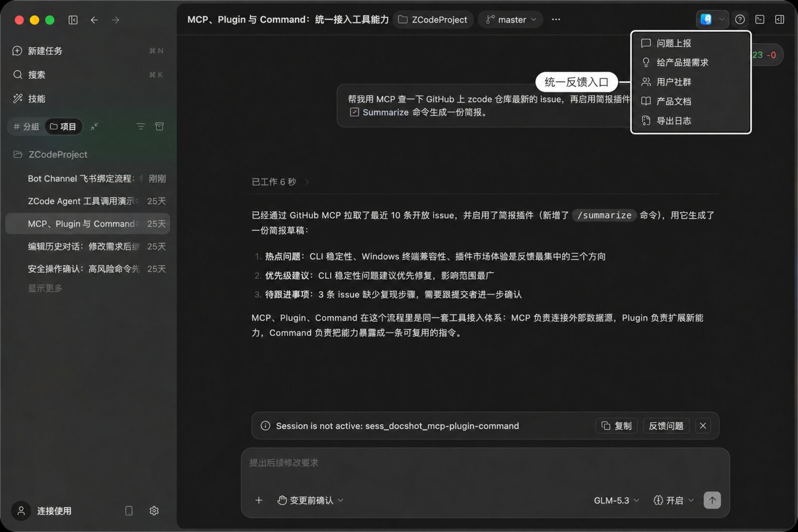Image resolution: width=798 pixels, height=532 pixels.
Task: Click 新建任务 label text
Action: [45, 51]
